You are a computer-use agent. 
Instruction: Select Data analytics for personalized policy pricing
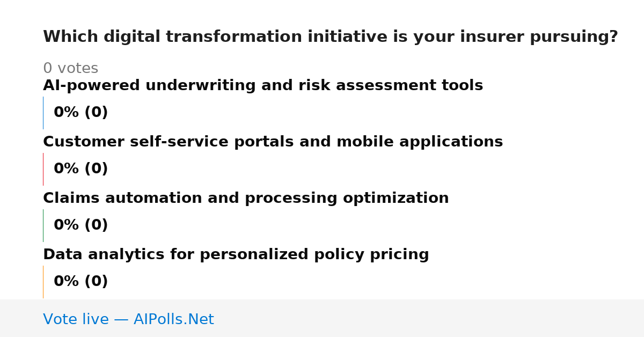236,255
